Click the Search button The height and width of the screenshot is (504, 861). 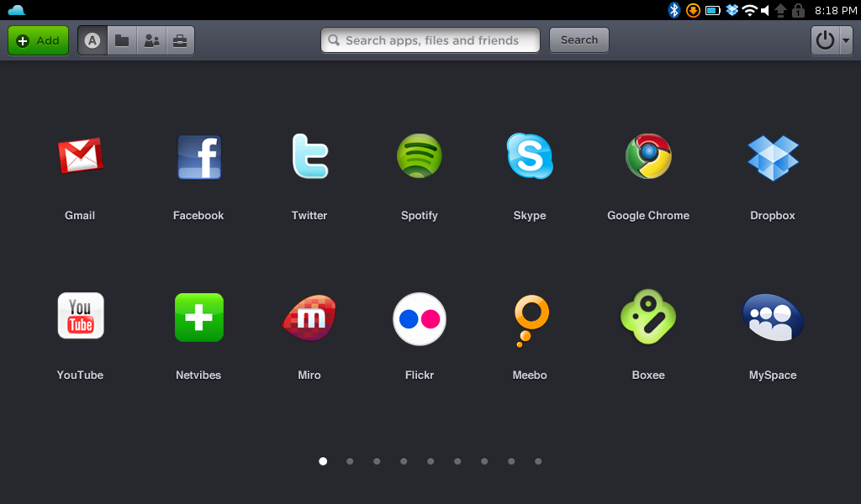tap(579, 40)
